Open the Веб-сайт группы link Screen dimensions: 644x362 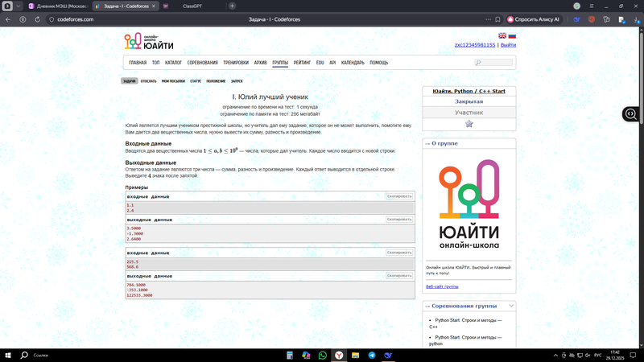[442, 286]
